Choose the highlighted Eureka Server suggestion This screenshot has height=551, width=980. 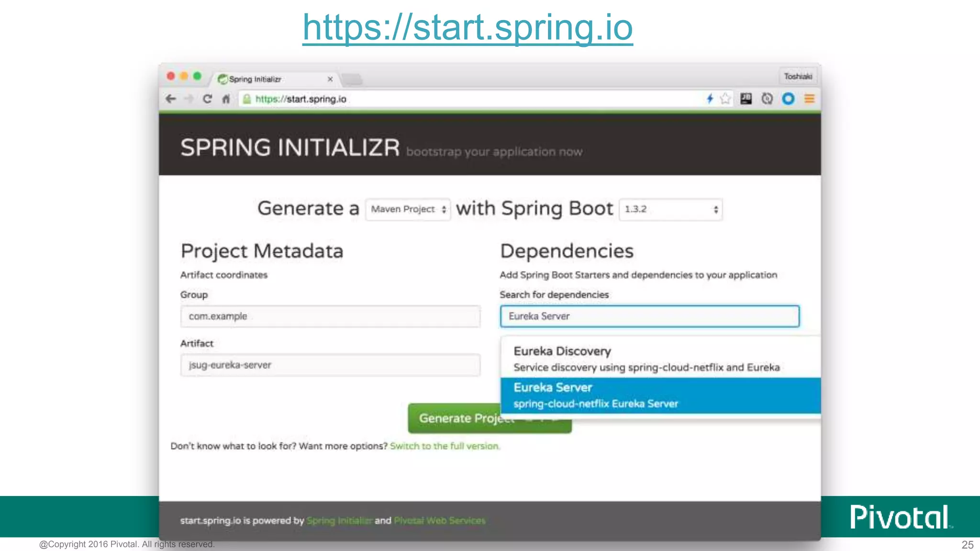click(x=660, y=396)
